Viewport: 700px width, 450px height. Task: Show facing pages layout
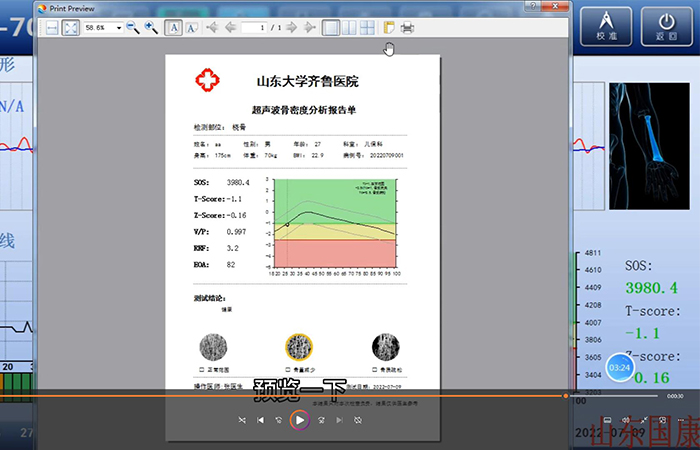click(349, 28)
